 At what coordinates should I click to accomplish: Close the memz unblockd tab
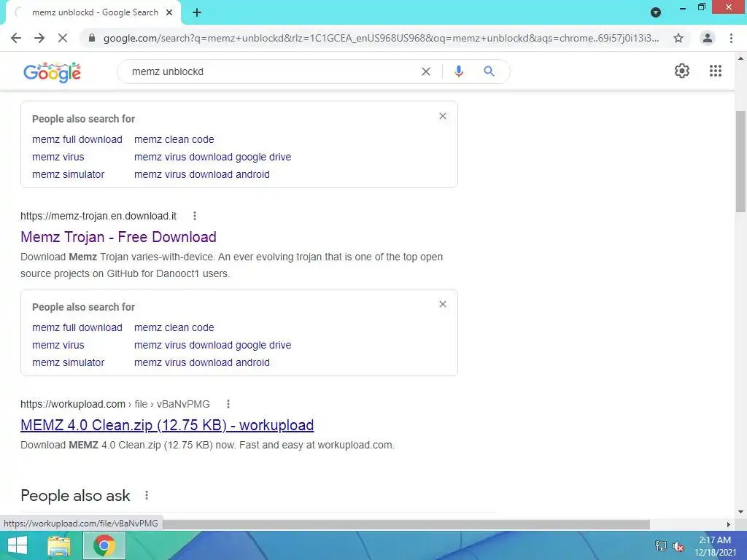[169, 13]
